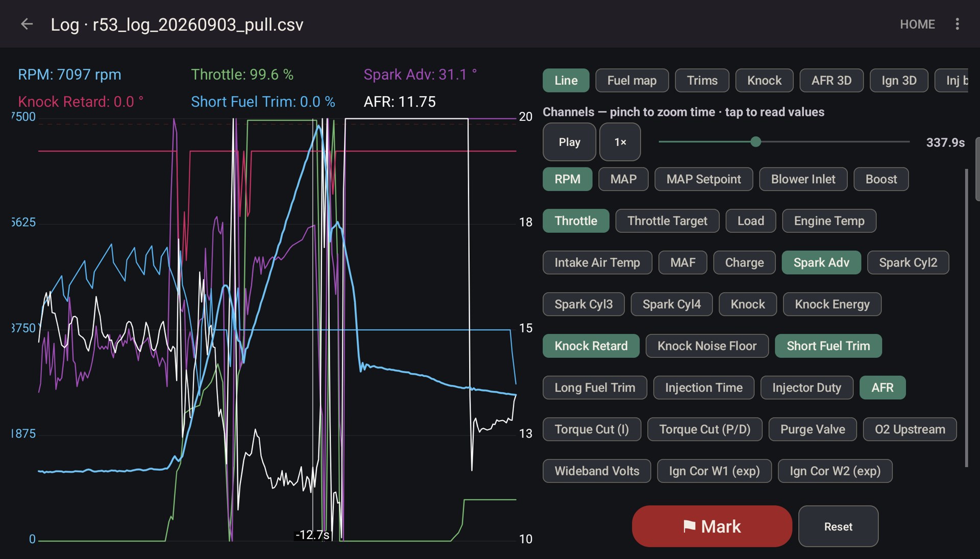Show the Knock Noise Floor channel
The height and width of the screenshot is (559, 980).
pos(707,346)
